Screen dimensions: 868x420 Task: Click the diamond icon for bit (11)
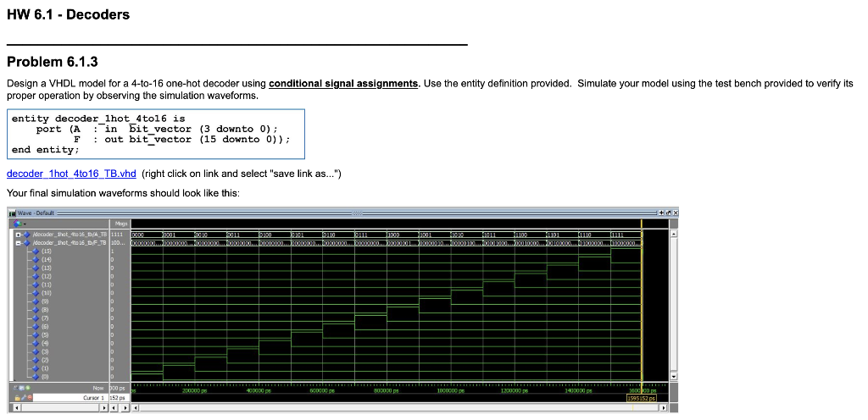(36, 285)
